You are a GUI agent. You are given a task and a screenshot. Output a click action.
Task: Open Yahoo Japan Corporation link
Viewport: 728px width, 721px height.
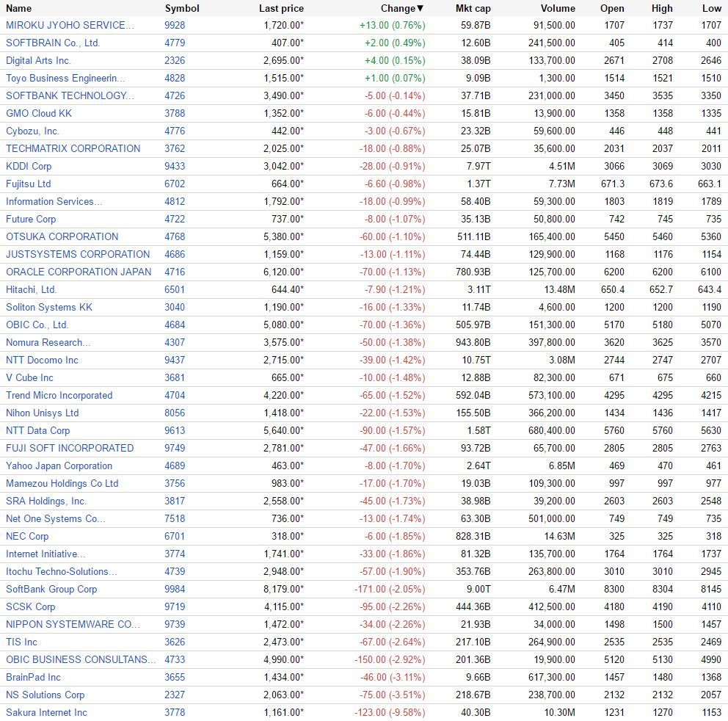point(59,466)
